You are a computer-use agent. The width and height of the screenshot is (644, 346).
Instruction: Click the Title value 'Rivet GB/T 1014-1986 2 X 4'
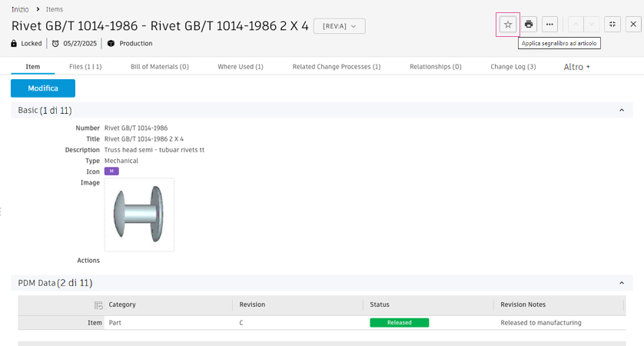point(144,139)
